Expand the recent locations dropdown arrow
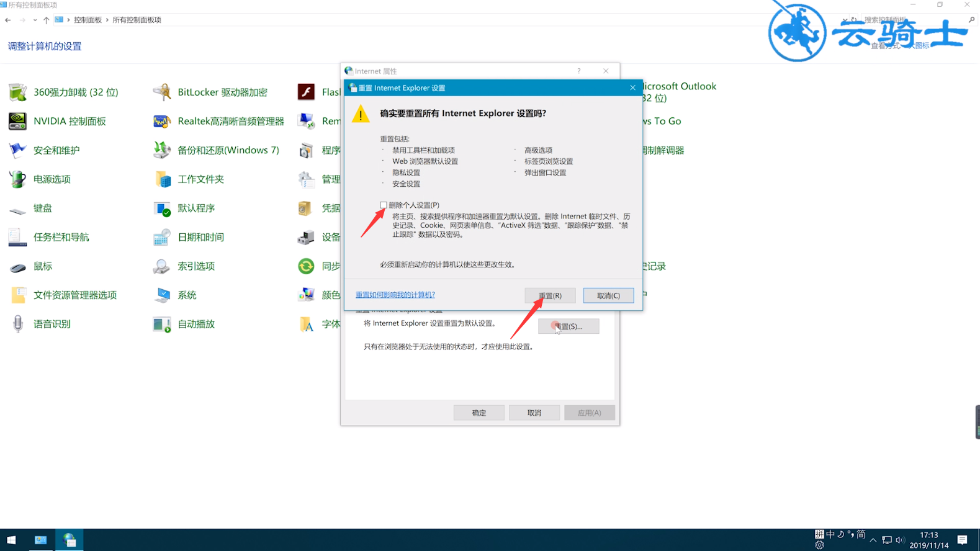 click(x=35, y=20)
